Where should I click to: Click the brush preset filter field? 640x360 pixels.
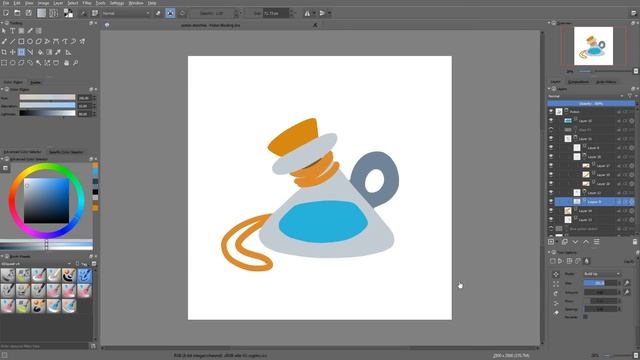pyautogui.click(x=44, y=346)
